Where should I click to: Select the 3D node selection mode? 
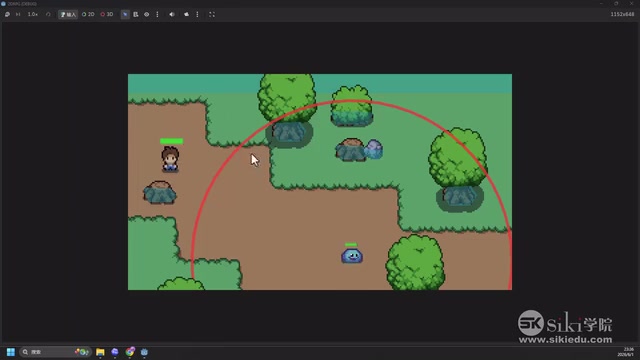(x=107, y=14)
